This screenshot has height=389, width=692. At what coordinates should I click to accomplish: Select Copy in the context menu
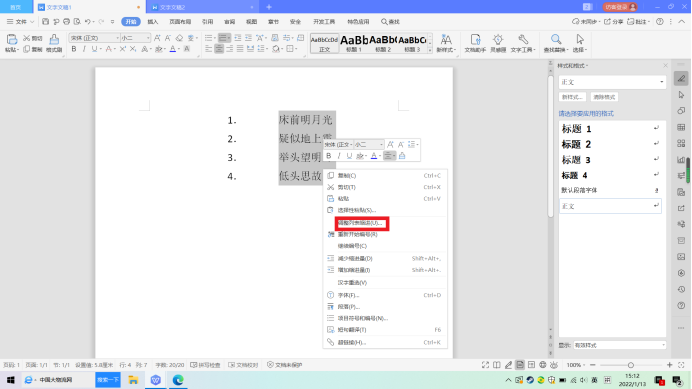tap(384, 176)
